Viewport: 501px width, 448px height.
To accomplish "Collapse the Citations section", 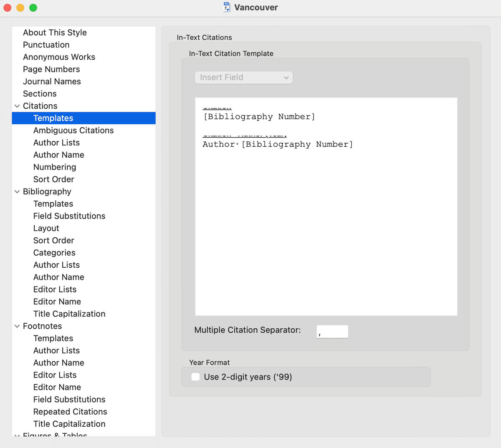I will pos(17,106).
